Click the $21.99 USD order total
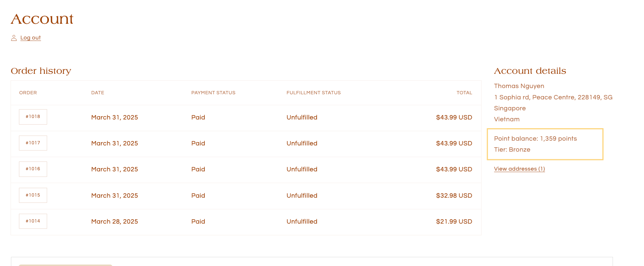 [454, 221]
